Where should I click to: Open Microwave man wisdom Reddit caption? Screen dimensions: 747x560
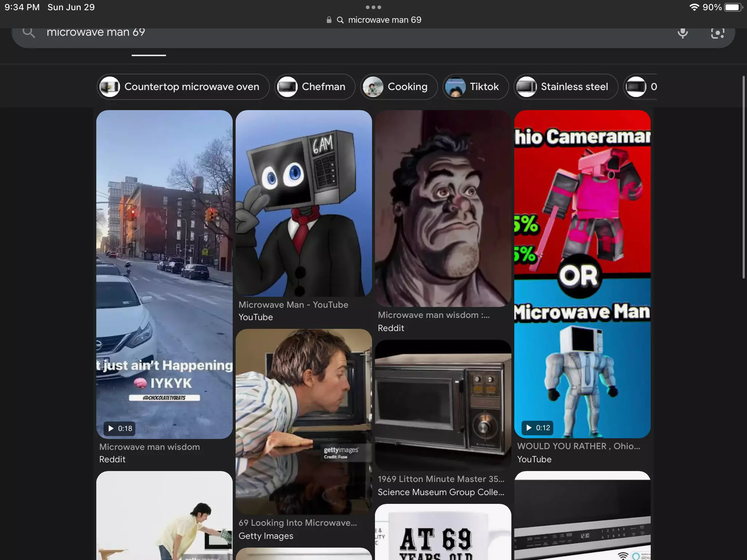point(150,447)
